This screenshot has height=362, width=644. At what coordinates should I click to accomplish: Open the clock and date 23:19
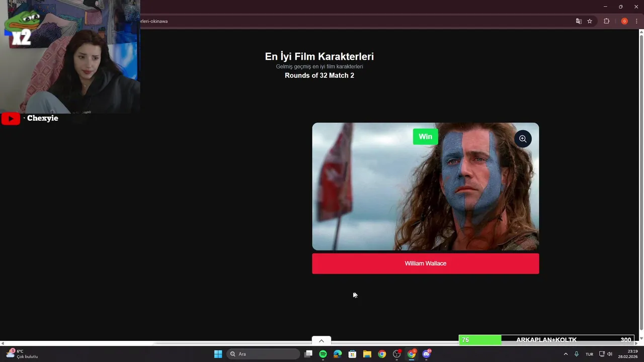(628, 354)
